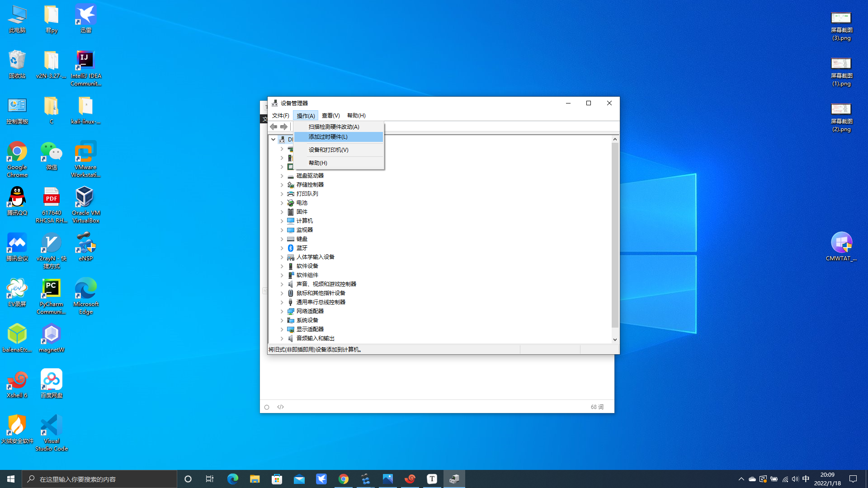Toggle expand 人体学输入设备 section
Viewport: 868px width, 488px height.
[x=281, y=257]
